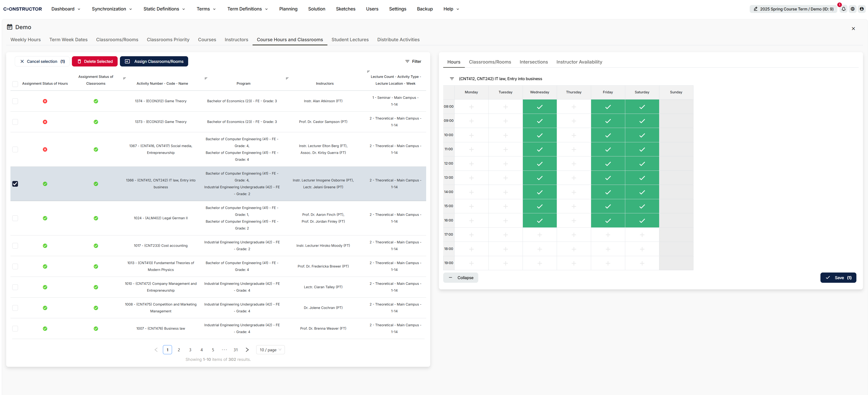This screenshot has height=395, width=868.
Task: Expand the Dashboard menu dropdown
Action: coord(66,9)
